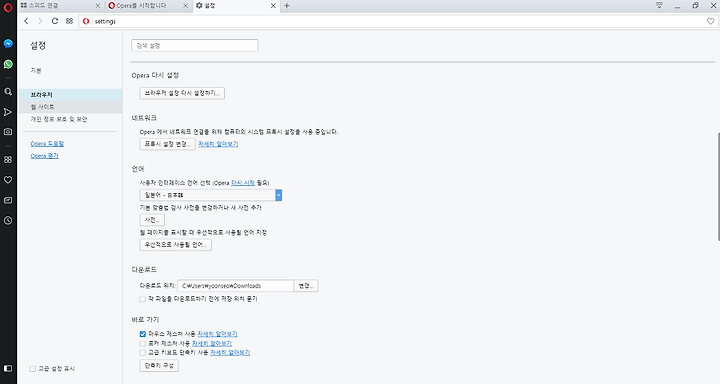Open 개인 정보 보호 및 보안 section
This screenshot has width=720, height=384.
(x=59, y=119)
